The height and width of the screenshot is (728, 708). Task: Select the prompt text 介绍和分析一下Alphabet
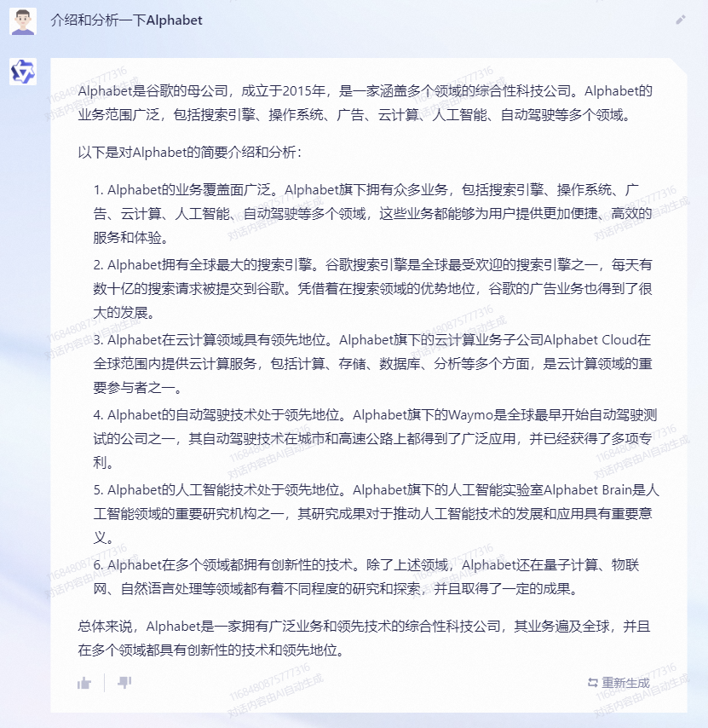point(126,20)
